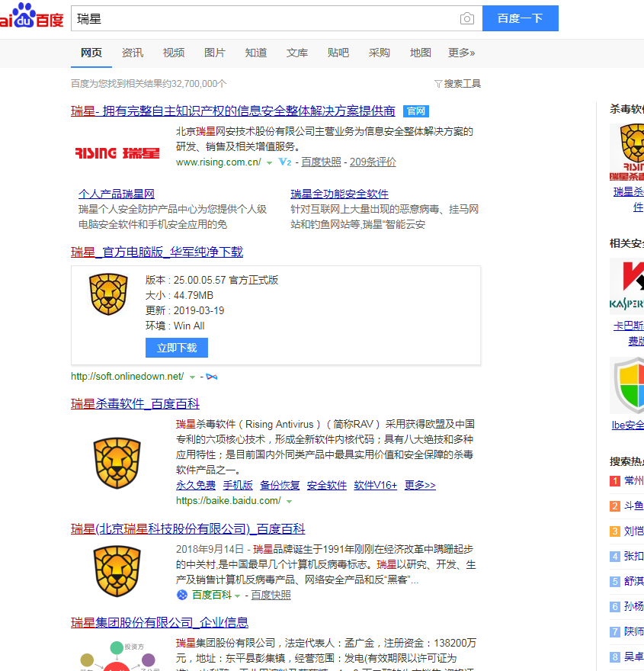This screenshot has height=671, width=644.
Task: Click lion shield icon in download box
Action: [108, 294]
